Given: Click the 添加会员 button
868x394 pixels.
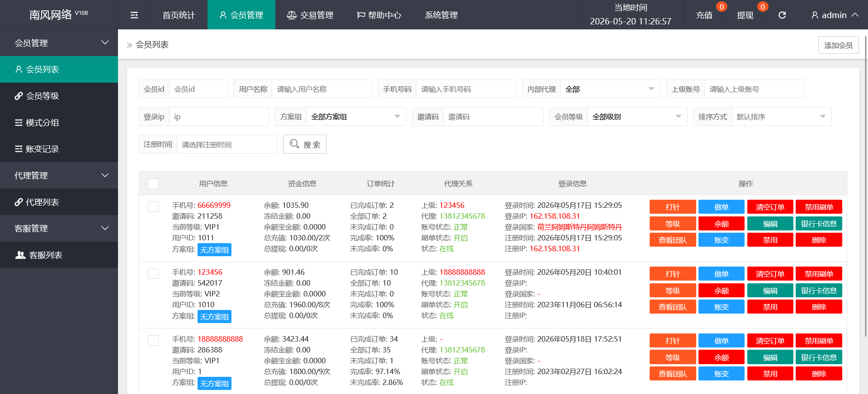Looking at the screenshot, I should 838,45.
